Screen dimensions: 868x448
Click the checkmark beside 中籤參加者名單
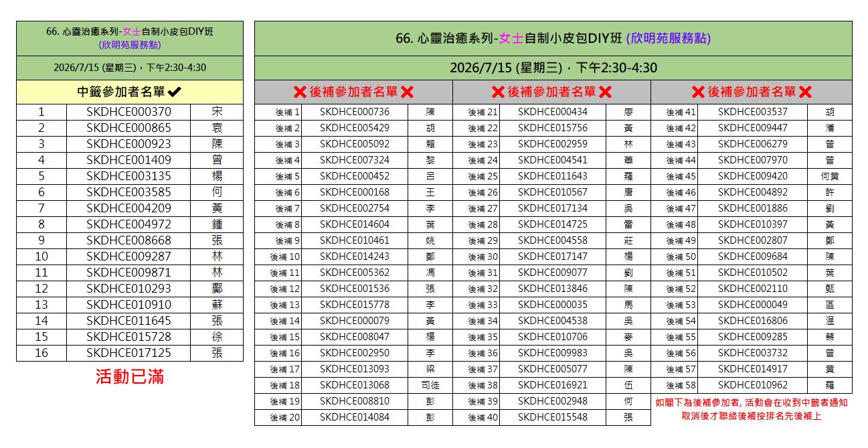pyautogui.click(x=175, y=92)
